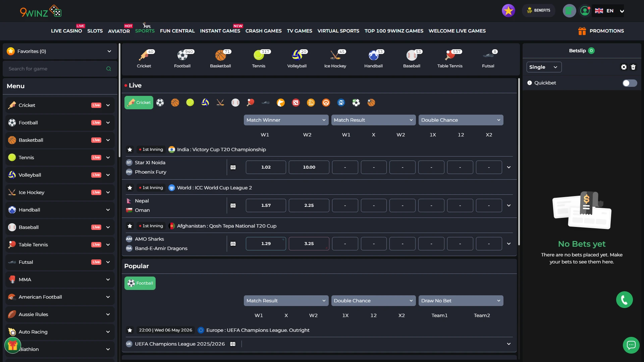
Task: Toggle the Quickbet switch
Action: pyautogui.click(x=630, y=83)
